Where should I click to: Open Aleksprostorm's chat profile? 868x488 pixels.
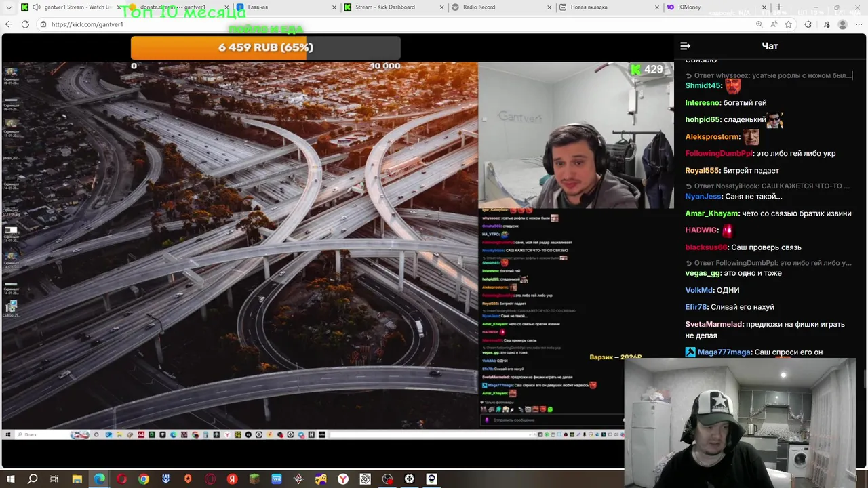712,137
